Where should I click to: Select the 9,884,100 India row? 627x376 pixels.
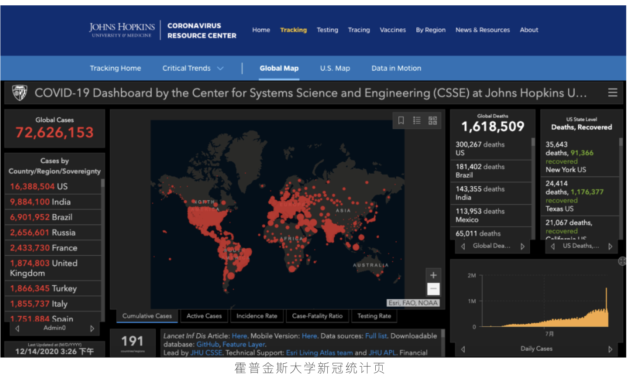click(53, 202)
